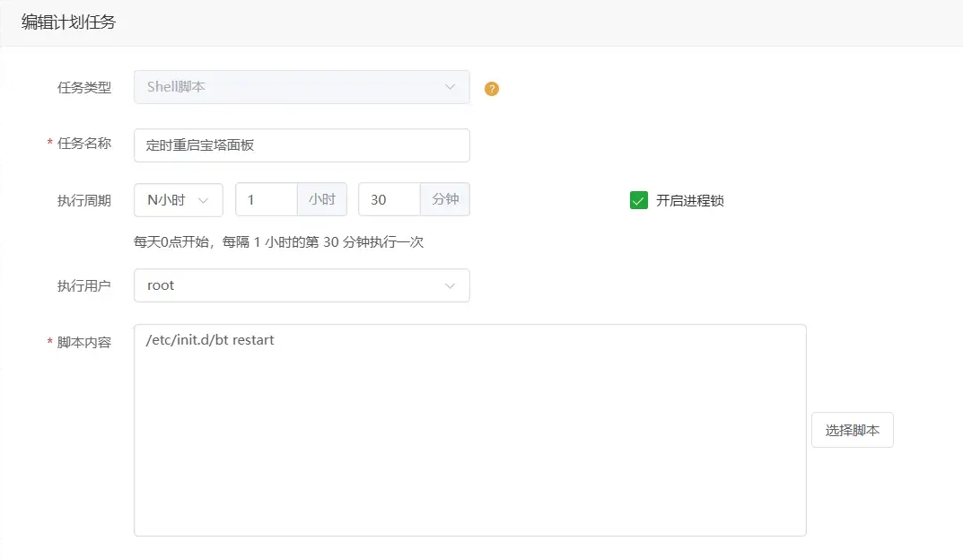Click the 脚本内容 field label

[x=83, y=342]
